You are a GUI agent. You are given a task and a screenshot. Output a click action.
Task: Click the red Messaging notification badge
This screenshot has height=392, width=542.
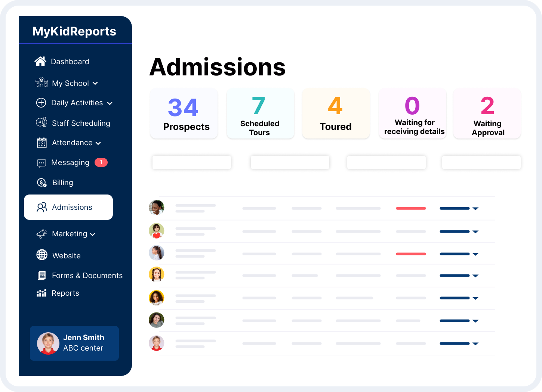[101, 162]
